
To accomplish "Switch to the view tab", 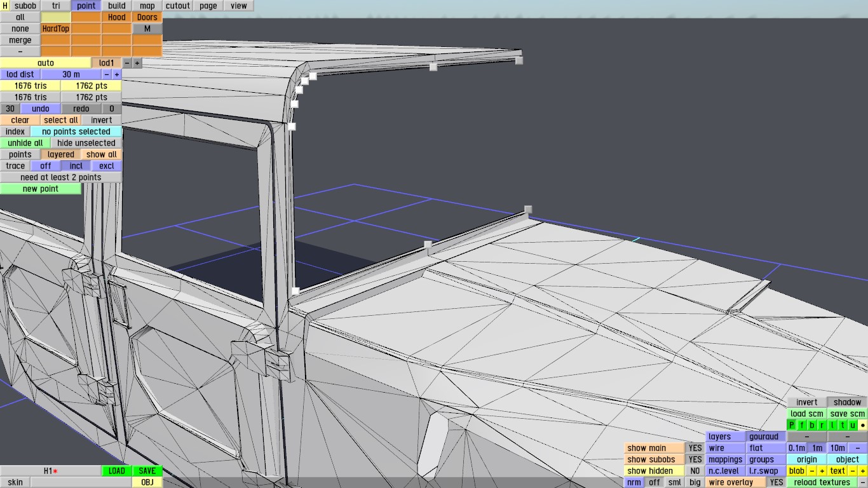I will (239, 6).
